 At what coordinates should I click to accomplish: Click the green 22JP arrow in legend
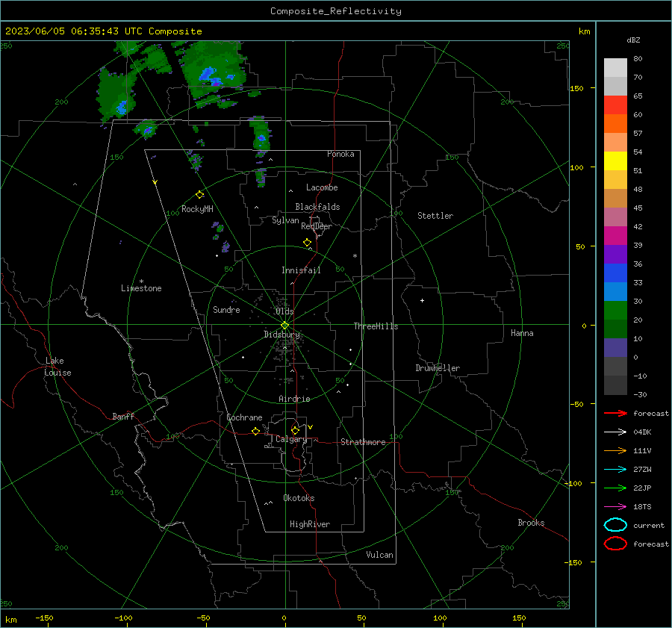coord(615,488)
